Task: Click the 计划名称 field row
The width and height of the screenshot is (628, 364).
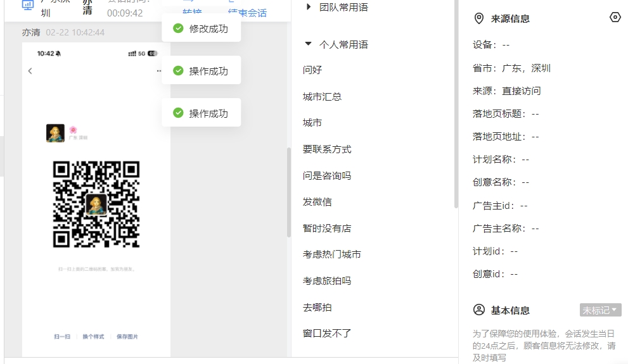Action: point(501,160)
